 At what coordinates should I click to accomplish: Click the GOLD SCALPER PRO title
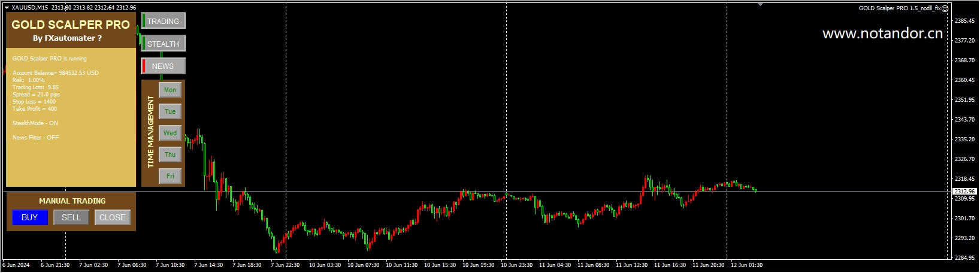(71, 25)
